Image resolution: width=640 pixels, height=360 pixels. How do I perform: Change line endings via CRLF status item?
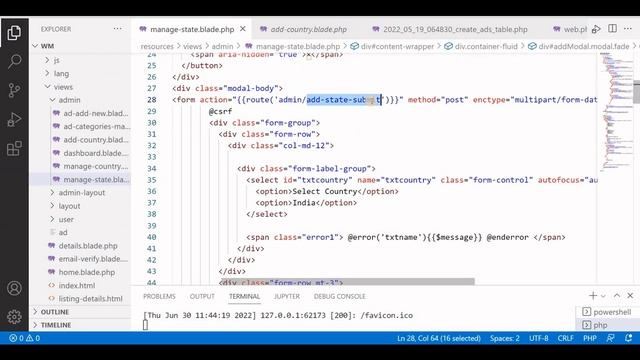pyautogui.click(x=566, y=338)
